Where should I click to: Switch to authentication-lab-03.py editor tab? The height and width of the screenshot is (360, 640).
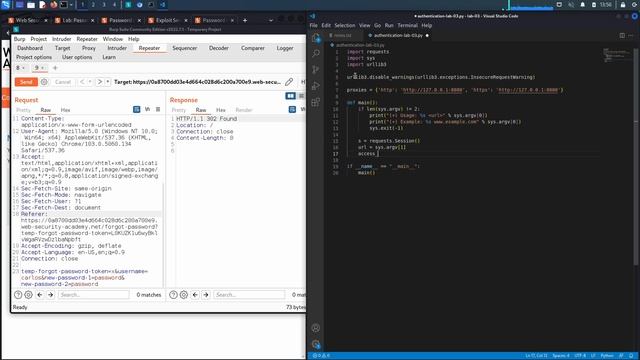pyautogui.click(x=397, y=36)
